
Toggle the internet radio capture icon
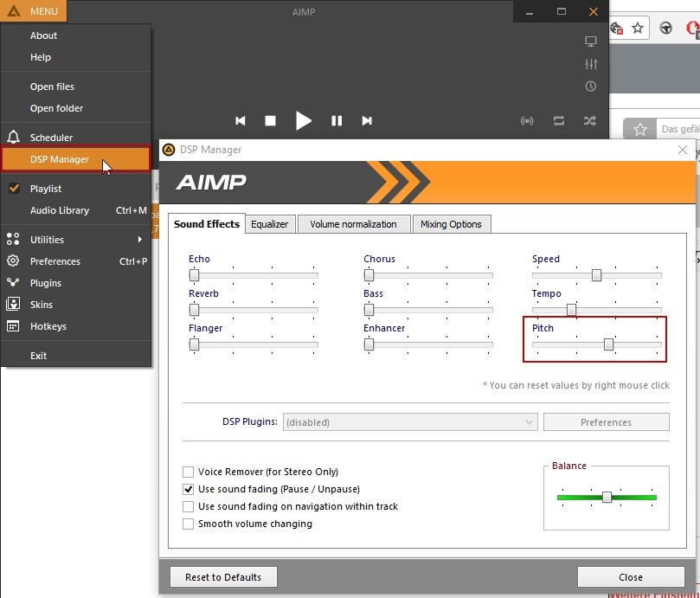(x=527, y=120)
